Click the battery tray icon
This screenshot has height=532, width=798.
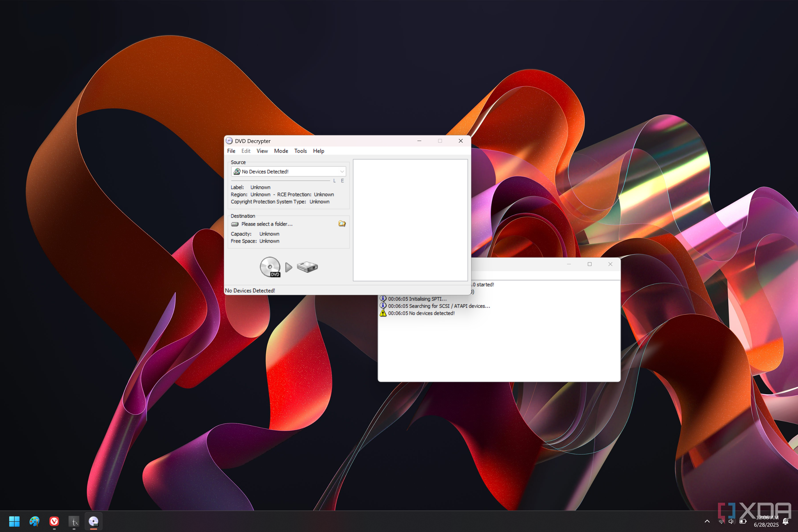click(743, 521)
